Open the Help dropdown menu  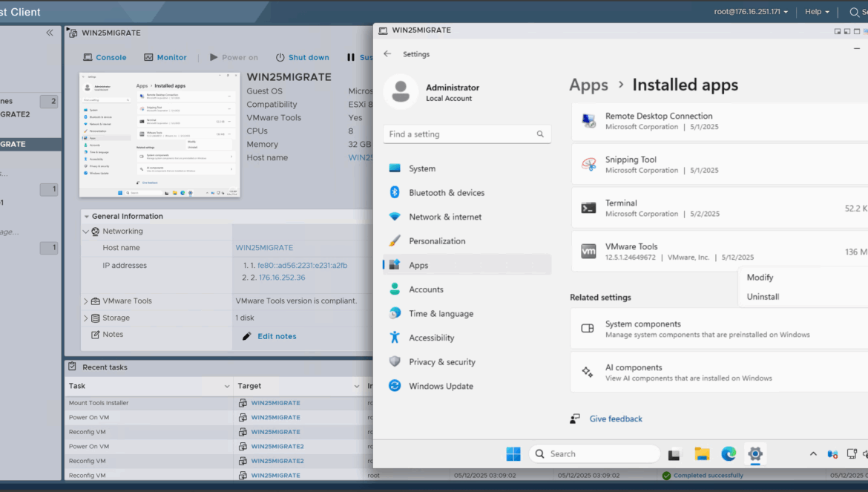[817, 12]
